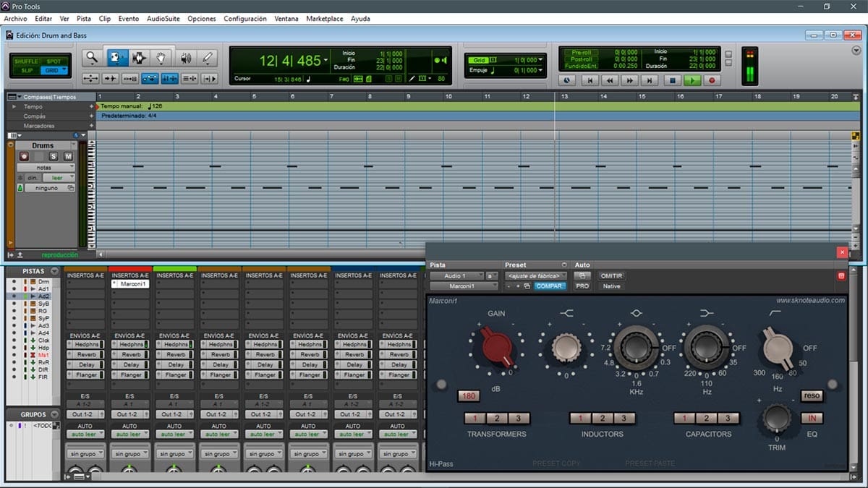Select the Pencil tool
Image resolution: width=868 pixels, height=488 pixels.
pyautogui.click(x=208, y=58)
